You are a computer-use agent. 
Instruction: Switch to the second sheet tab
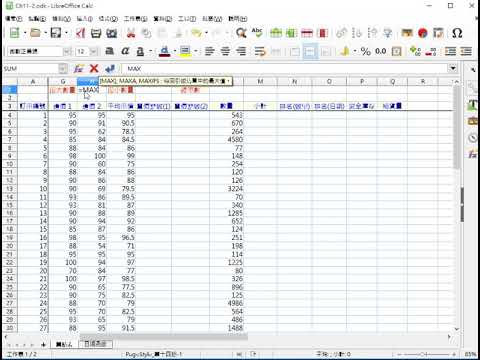[x=95, y=344]
